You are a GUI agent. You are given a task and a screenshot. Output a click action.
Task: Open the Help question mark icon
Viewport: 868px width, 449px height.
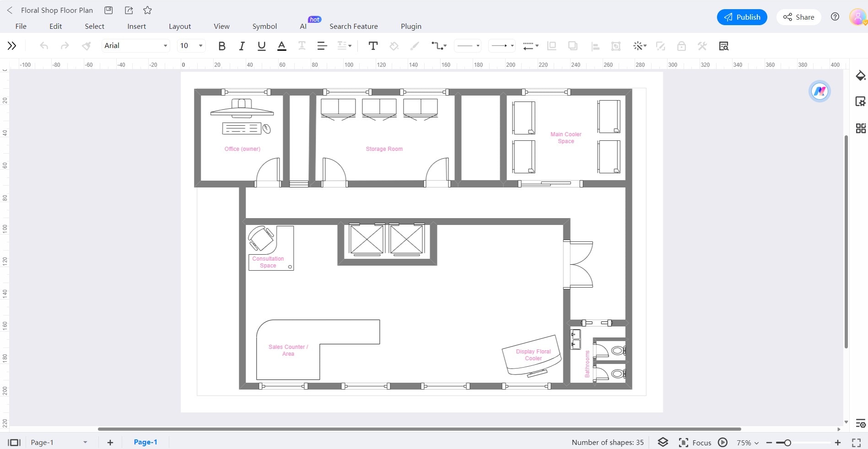point(835,17)
